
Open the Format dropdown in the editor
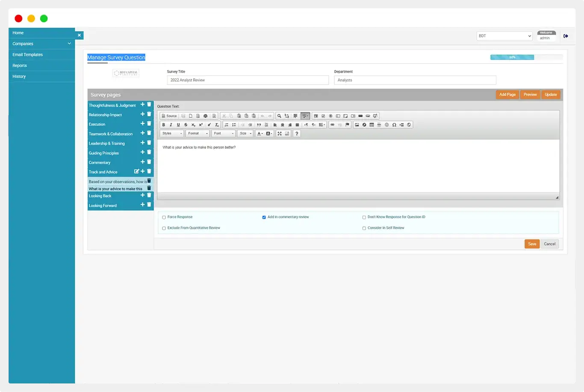coord(197,133)
